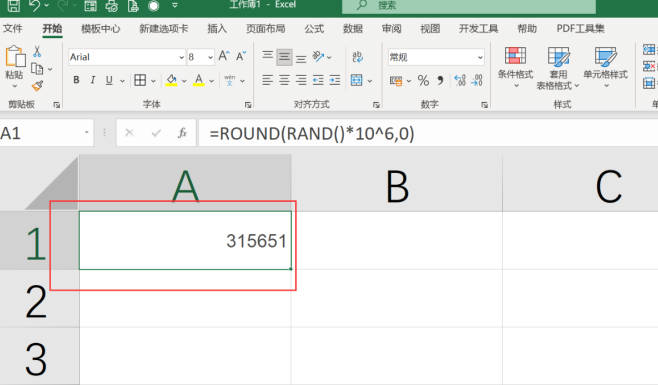Click Increase Font Size icon
The image size is (658, 385).
click(x=224, y=56)
